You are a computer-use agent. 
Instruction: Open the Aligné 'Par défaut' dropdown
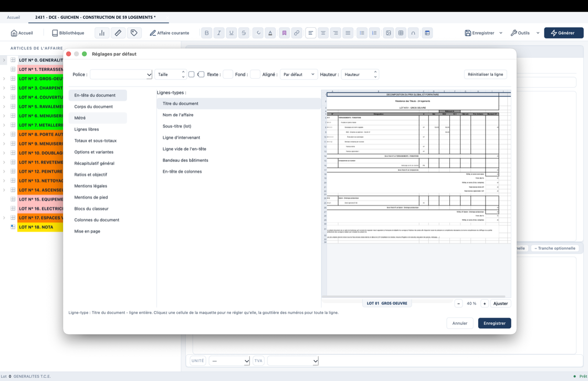point(299,74)
